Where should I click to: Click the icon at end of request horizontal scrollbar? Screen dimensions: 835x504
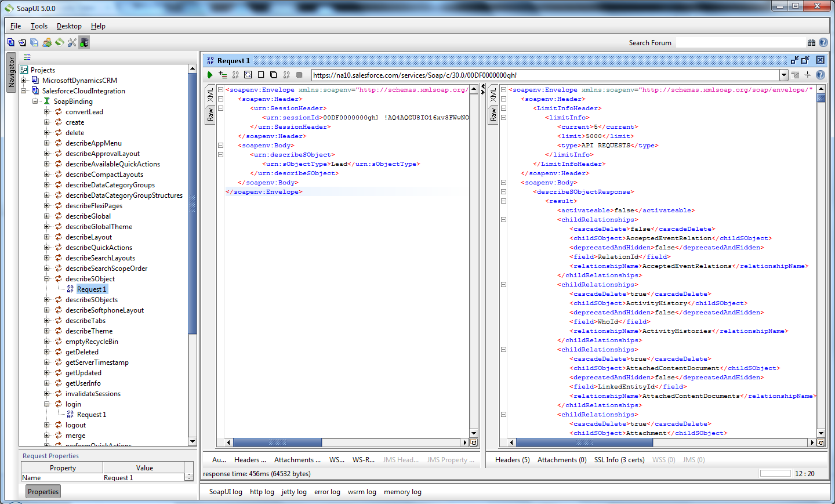coord(474,443)
